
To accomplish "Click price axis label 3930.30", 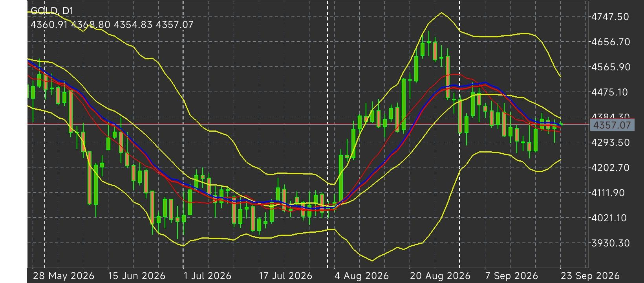I will coord(610,243).
